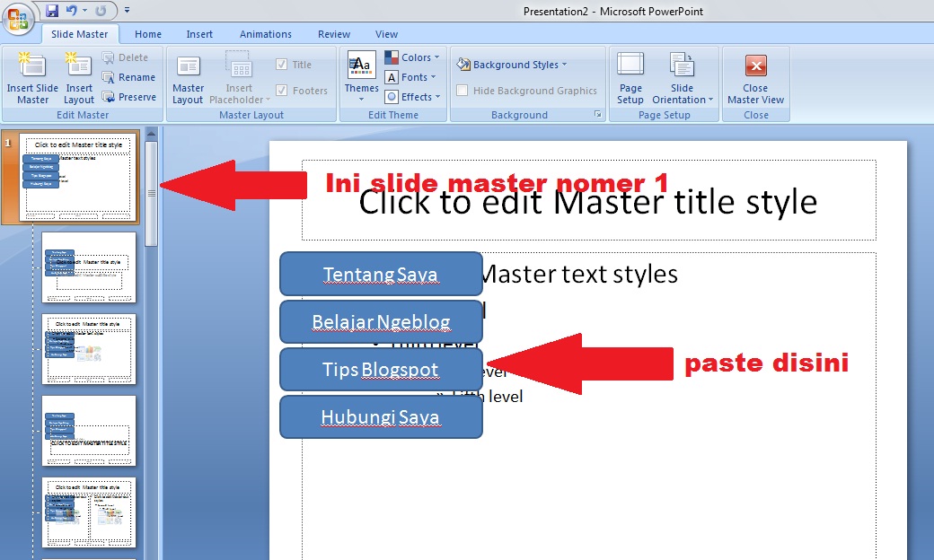Viewport: 934px width, 560px height.
Task: Switch to the Slide Master tab
Action: pyautogui.click(x=79, y=34)
